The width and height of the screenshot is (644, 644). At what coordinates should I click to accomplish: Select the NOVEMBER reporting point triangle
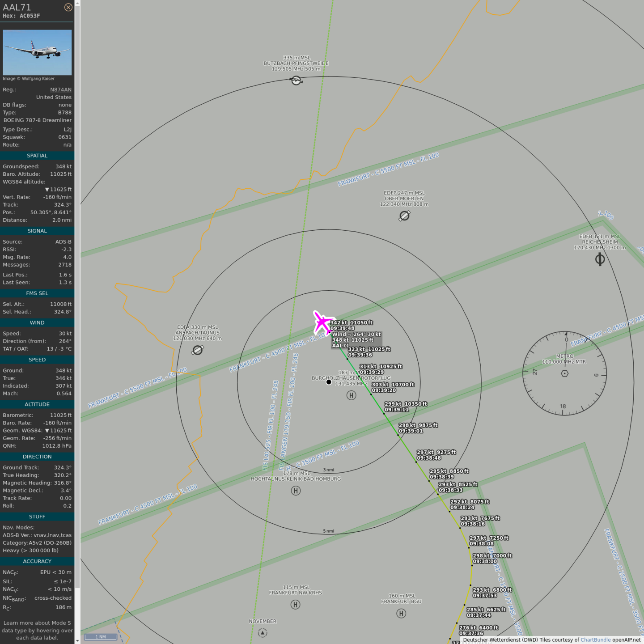[x=263, y=633]
